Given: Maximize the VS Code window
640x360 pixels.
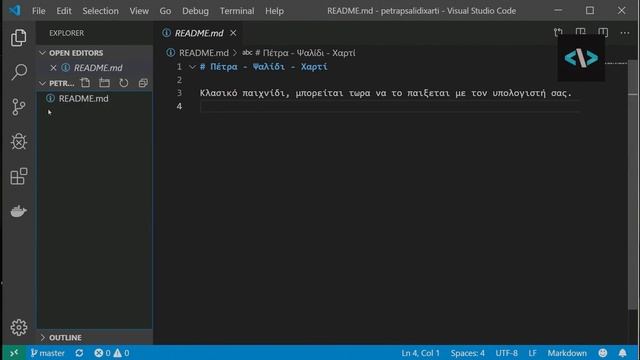Looking at the screenshot, I should [590, 10].
